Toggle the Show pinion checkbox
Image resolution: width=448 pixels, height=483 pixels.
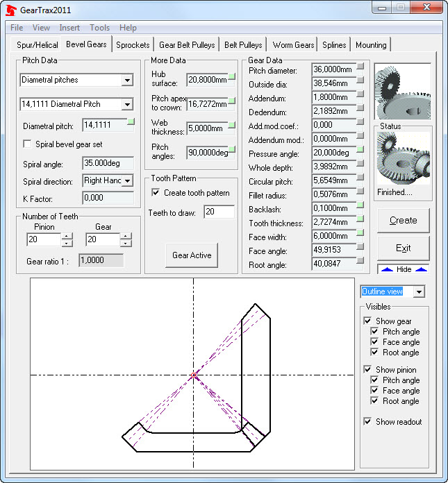(x=367, y=369)
